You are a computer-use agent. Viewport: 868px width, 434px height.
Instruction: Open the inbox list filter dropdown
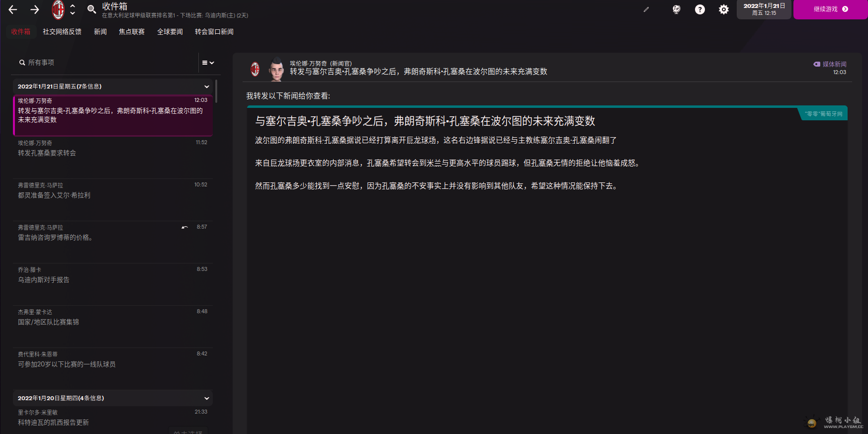tap(208, 63)
